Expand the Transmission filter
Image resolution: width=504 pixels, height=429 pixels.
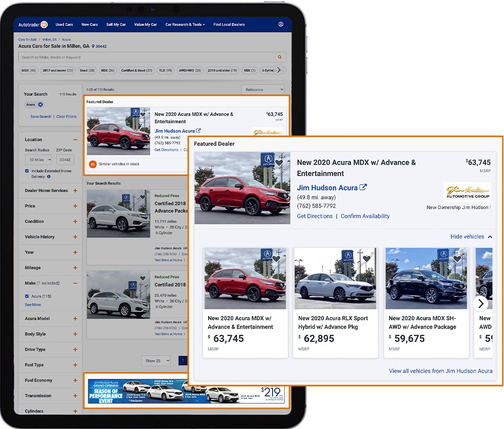coord(75,395)
